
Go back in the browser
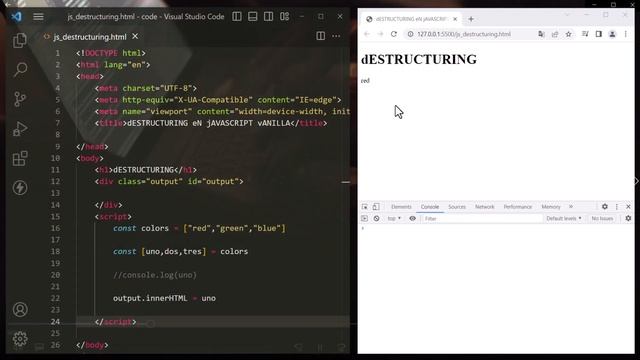pos(367,34)
